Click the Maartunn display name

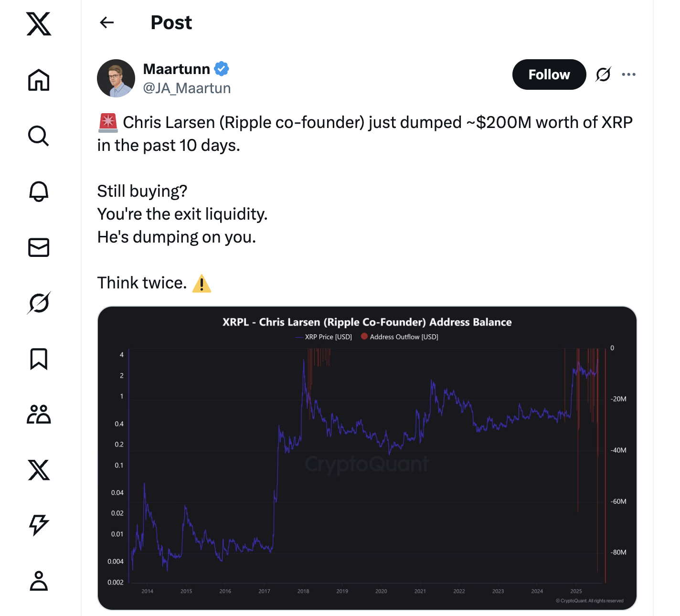[177, 69]
